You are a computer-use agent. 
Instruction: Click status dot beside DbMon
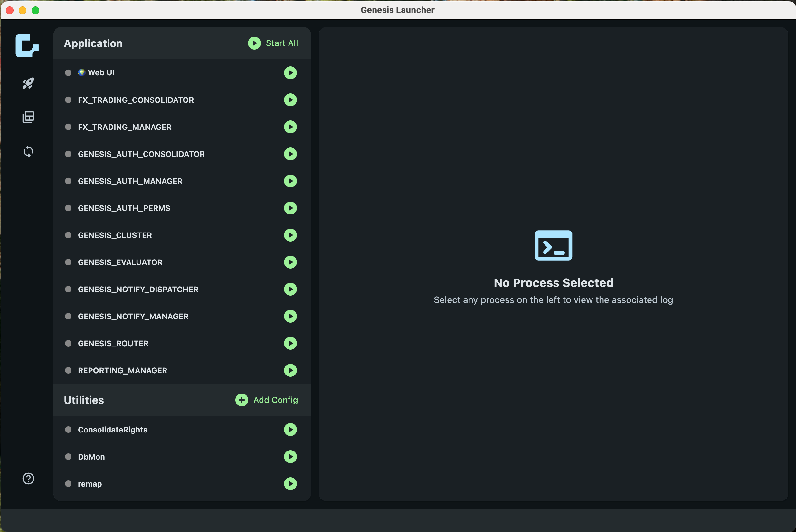point(68,457)
